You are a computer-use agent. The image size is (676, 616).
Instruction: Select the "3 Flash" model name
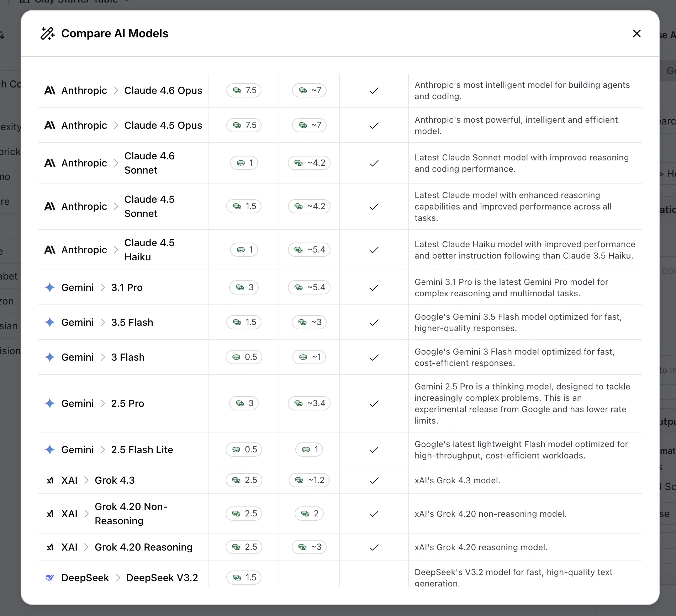pos(128,357)
